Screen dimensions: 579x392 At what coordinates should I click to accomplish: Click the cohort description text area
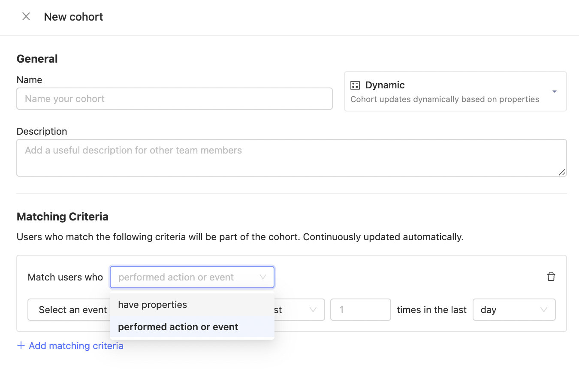coord(291,157)
